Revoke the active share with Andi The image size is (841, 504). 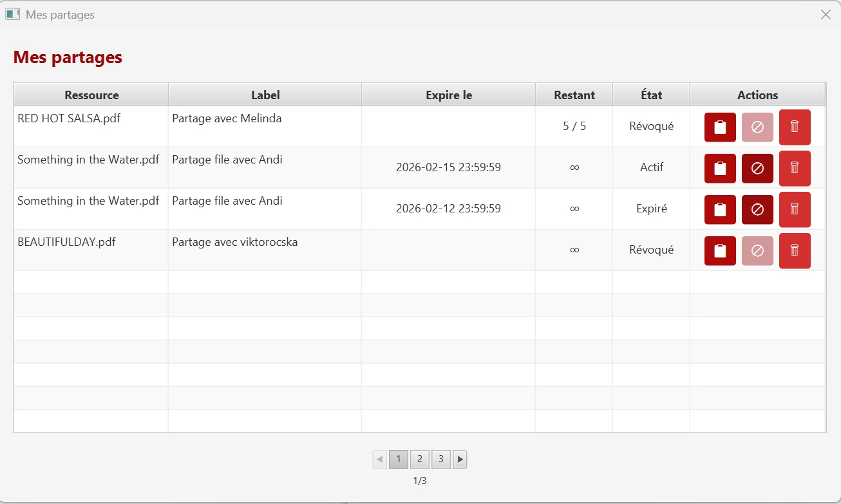pyautogui.click(x=757, y=168)
